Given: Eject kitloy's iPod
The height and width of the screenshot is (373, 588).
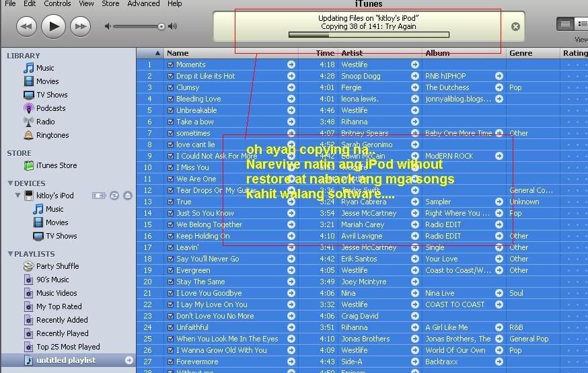Looking at the screenshot, I should [x=128, y=196].
